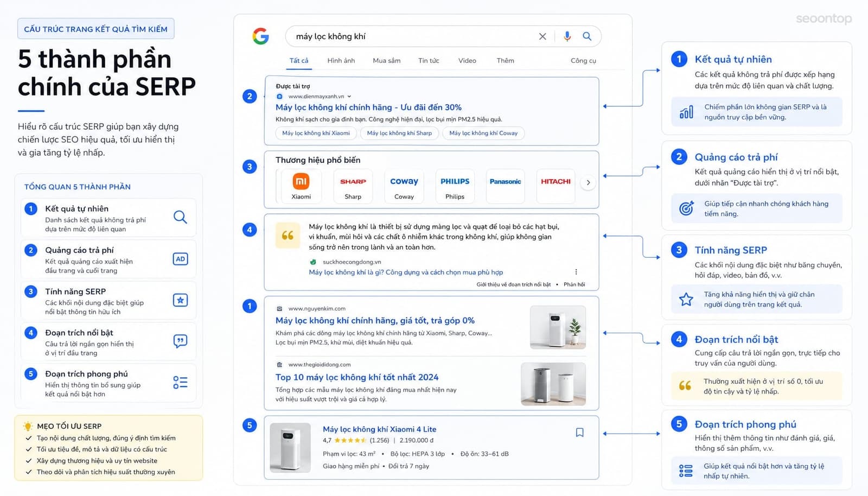The width and height of the screenshot is (868, 496).
Task: Click the bar chart icon under Kết quả tự nhiên
Action: pos(686,112)
